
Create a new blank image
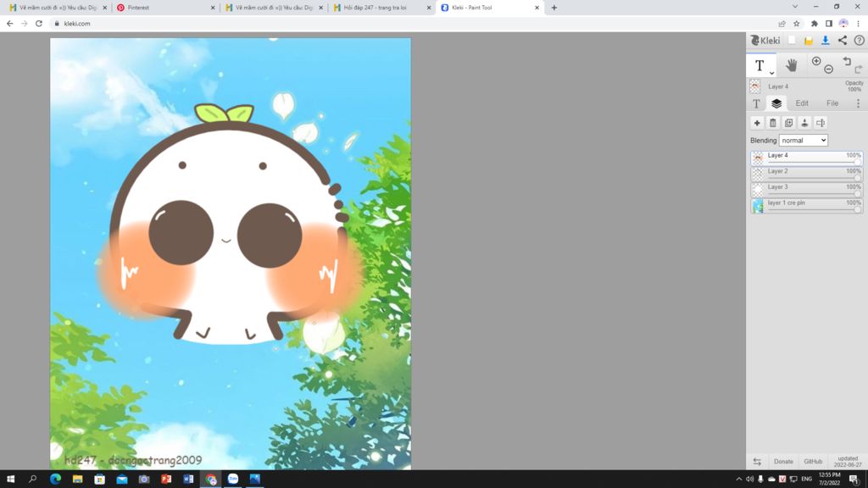click(x=792, y=41)
